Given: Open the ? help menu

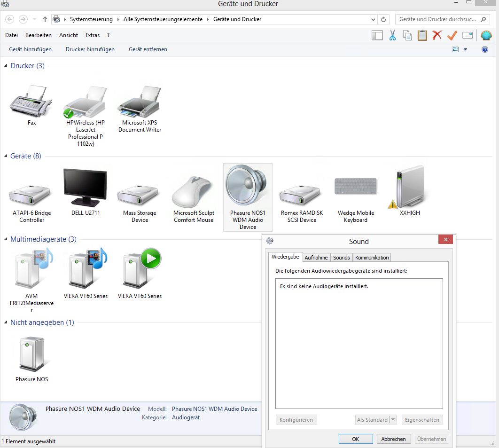Looking at the screenshot, I should point(108,35).
